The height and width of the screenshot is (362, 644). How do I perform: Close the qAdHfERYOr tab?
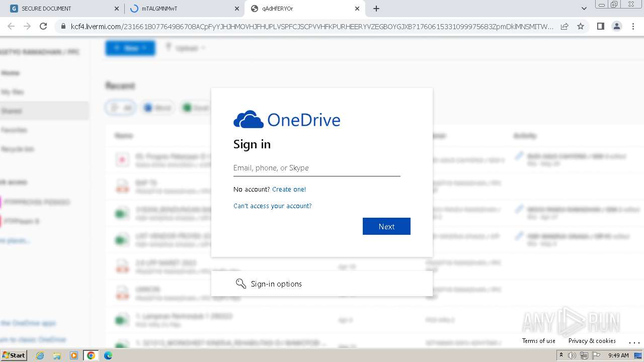pos(357,9)
